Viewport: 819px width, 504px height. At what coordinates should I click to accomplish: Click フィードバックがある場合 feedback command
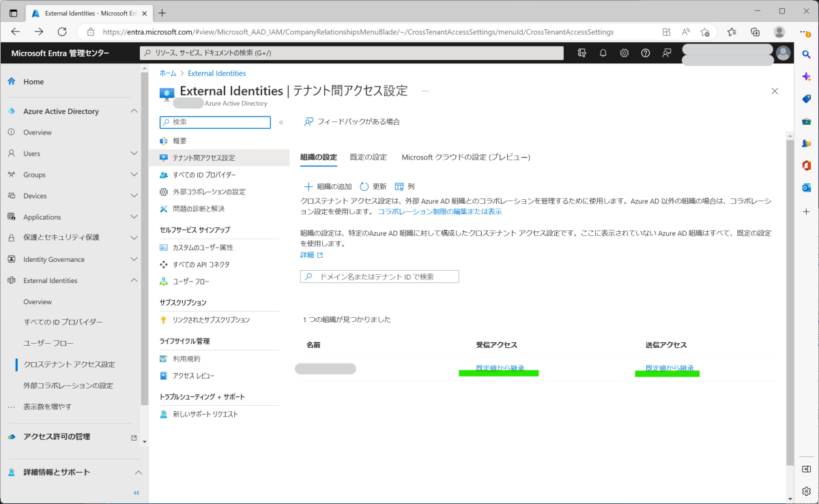(352, 121)
